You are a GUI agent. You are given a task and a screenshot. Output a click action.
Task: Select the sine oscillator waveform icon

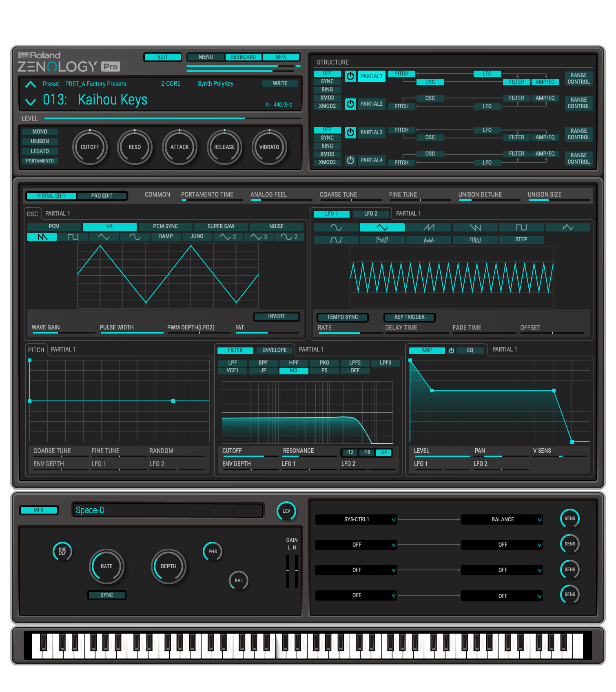click(x=135, y=237)
